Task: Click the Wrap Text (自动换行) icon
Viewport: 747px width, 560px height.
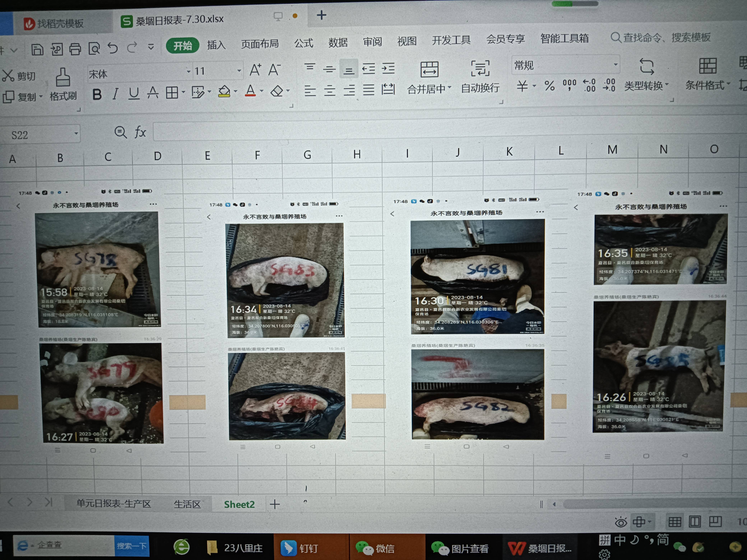Action: click(480, 69)
